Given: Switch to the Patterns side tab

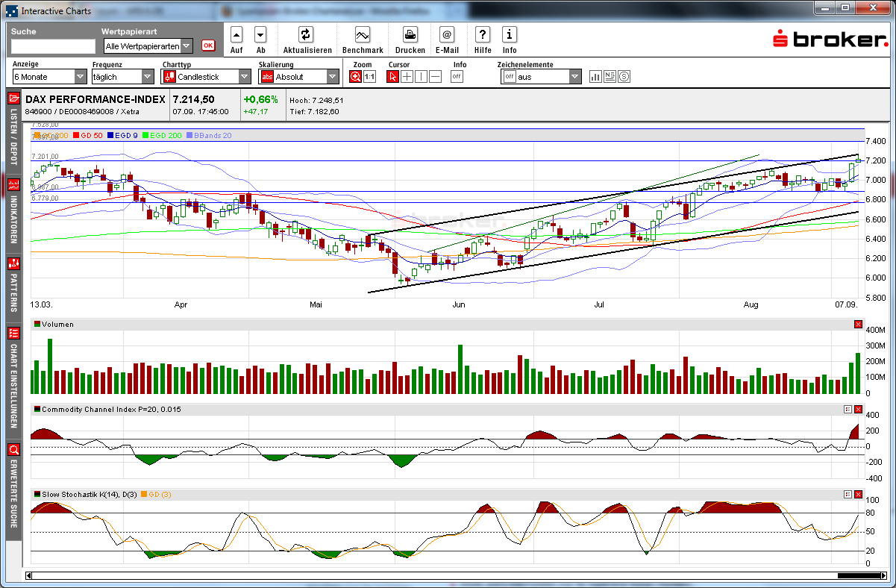Looking at the screenshot, I should pos(13,288).
